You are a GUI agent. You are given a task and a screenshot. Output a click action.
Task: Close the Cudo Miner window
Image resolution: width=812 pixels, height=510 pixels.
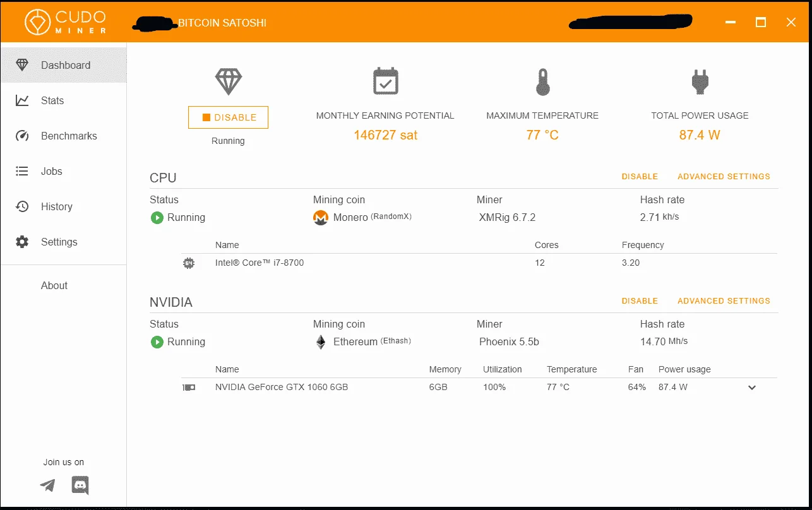coord(791,22)
